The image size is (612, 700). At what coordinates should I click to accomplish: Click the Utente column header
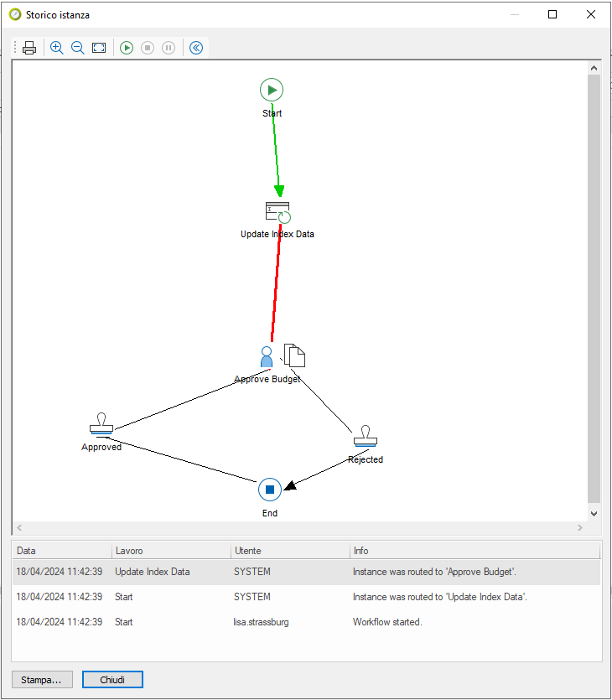pyautogui.click(x=290, y=551)
